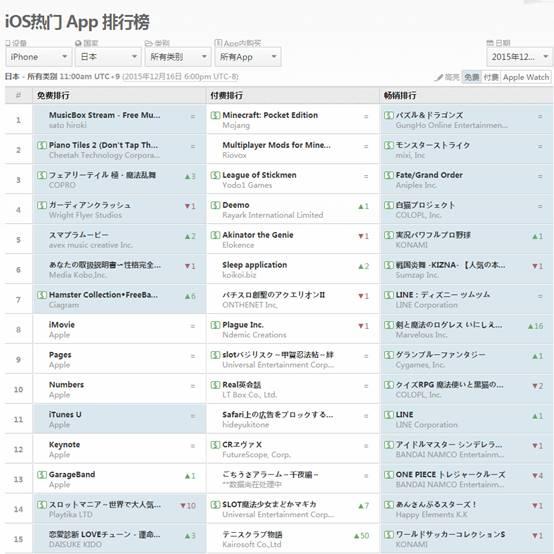The width and height of the screenshot is (554, 554).
Task: Open the 2015年12 date dropdown
Action: click(519, 57)
